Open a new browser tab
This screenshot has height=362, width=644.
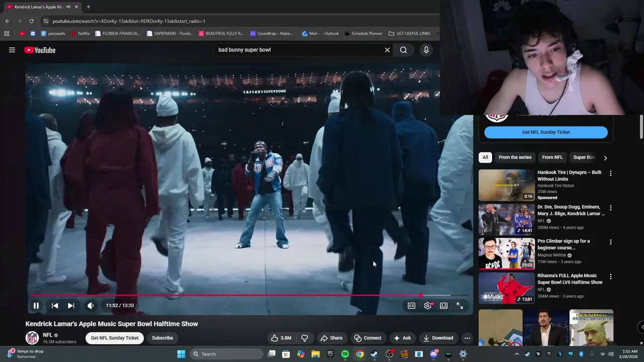click(89, 7)
